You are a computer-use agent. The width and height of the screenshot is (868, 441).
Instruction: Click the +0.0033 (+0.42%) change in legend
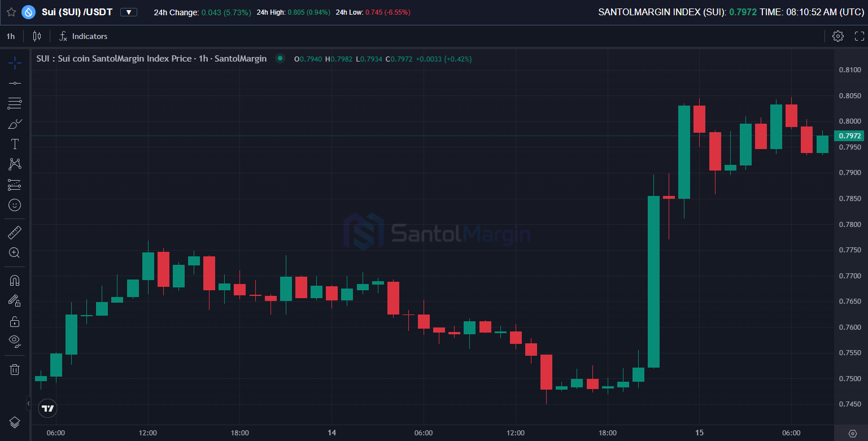443,59
